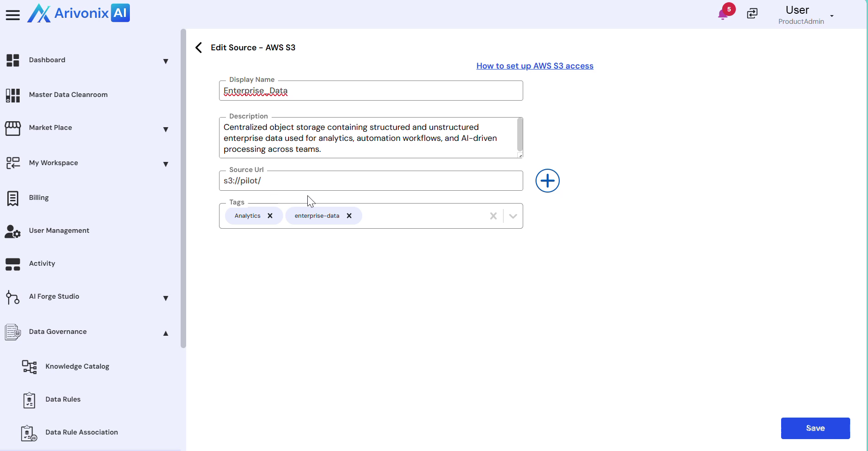Viewport: 868px width, 451px height.
Task: Click the notification bell icon
Action: coord(723,14)
